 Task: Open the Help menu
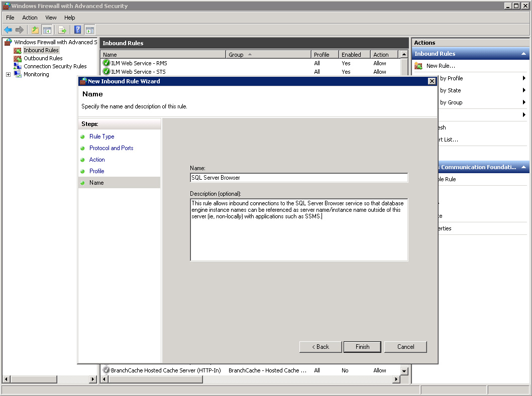[69, 18]
